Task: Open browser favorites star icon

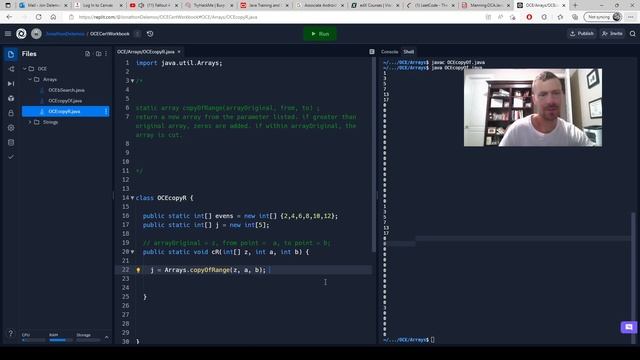Action: click(560, 17)
